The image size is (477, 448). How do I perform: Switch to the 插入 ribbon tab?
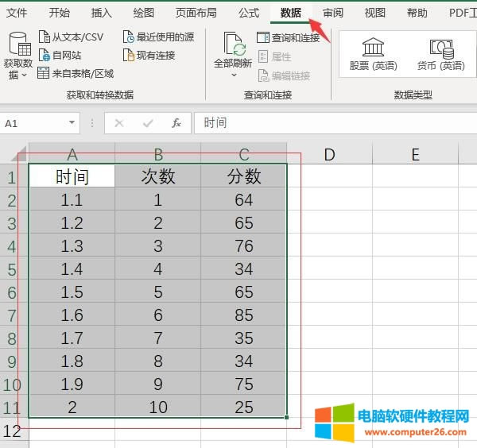[101, 13]
